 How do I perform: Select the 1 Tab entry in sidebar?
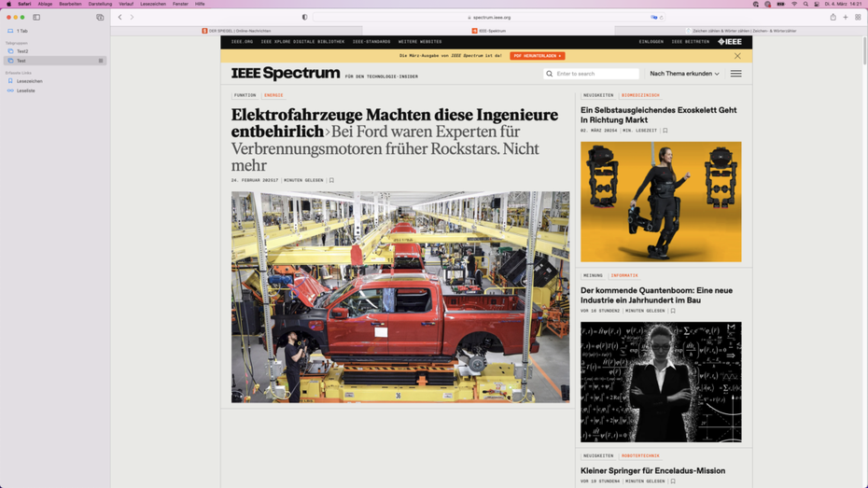[x=54, y=31]
